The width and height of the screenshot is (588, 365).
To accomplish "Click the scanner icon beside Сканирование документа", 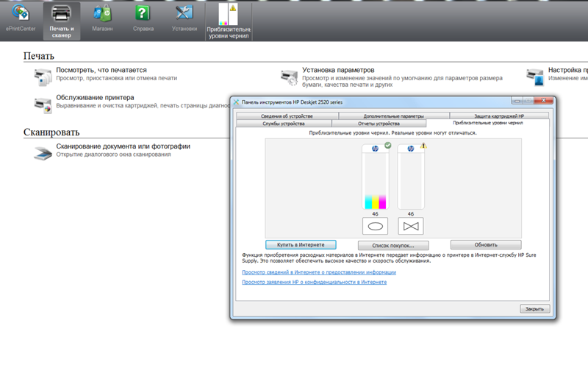I will (x=43, y=153).
